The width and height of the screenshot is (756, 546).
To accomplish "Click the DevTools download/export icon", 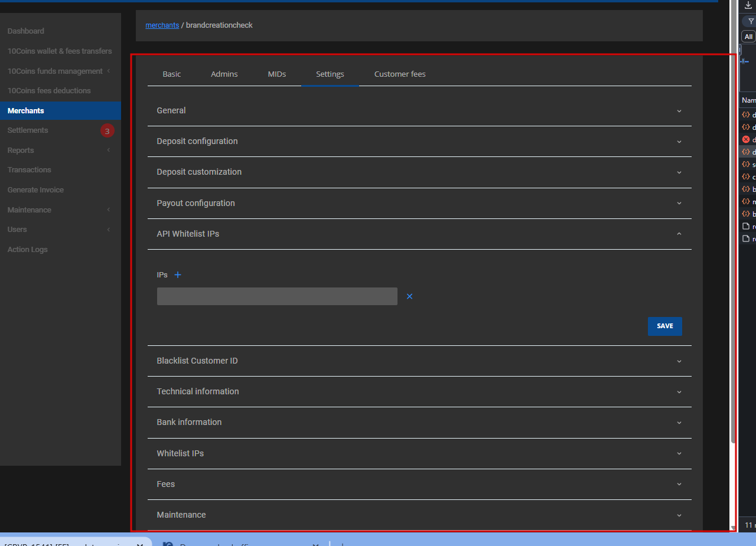I will pyautogui.click(x=748, y=5).
